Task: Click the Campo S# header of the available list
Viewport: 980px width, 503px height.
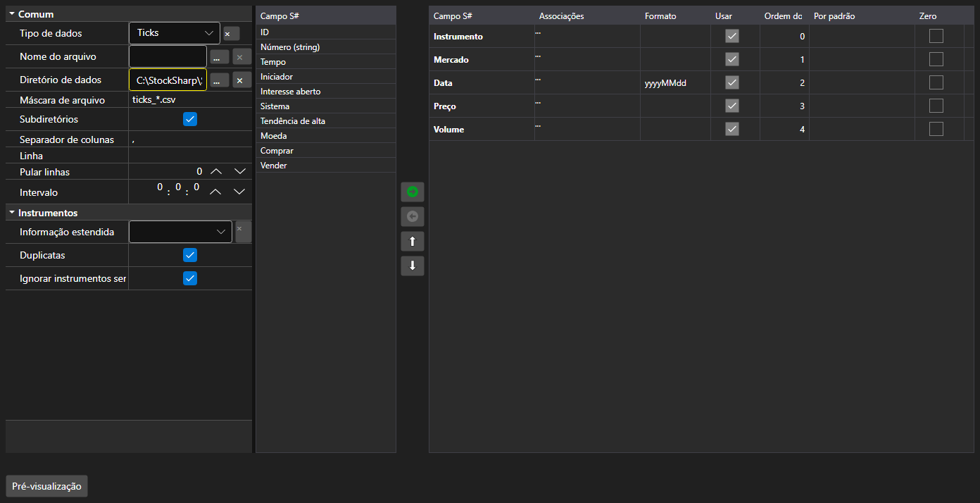Action: (326, 15)
